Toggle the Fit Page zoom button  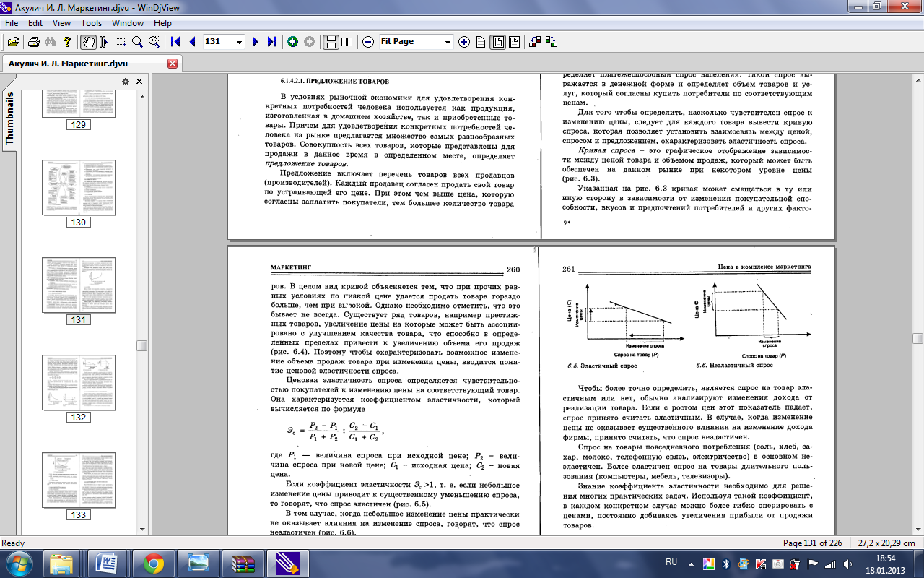497,42
